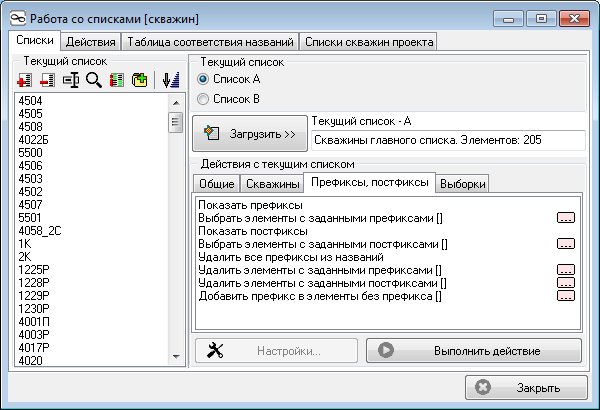The height and width of the screenshot is (410, 600).
Task: Select well 1230P in the list
Action: click(34, 309)
